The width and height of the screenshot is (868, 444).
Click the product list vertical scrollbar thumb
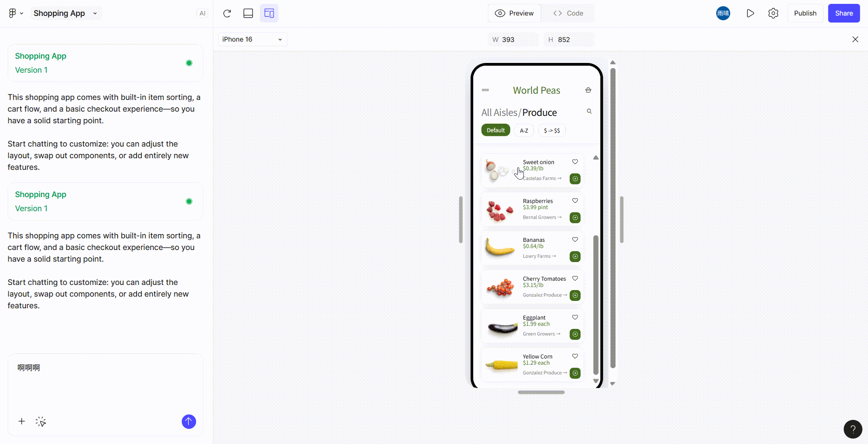596,304
